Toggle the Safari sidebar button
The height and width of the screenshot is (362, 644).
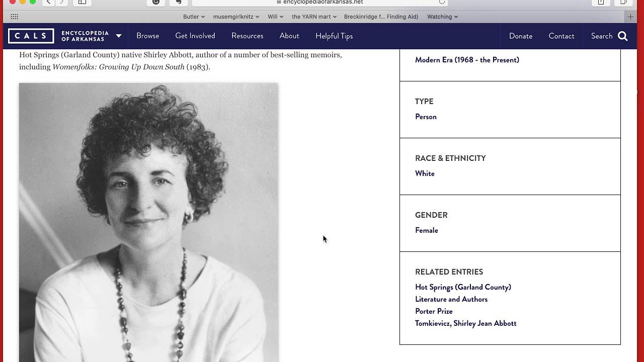click(x=82, y=2)
